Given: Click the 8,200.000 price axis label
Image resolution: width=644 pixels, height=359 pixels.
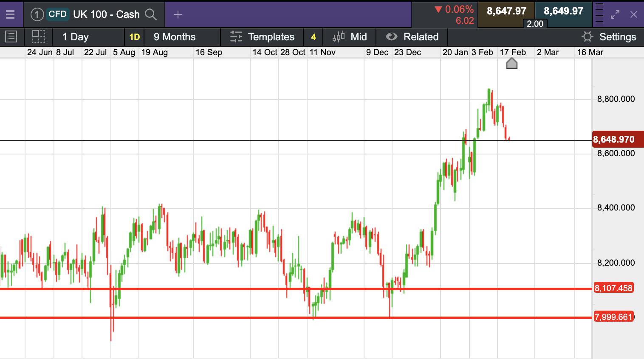Looking at the screenshot, I should click(x=616, y=263).
